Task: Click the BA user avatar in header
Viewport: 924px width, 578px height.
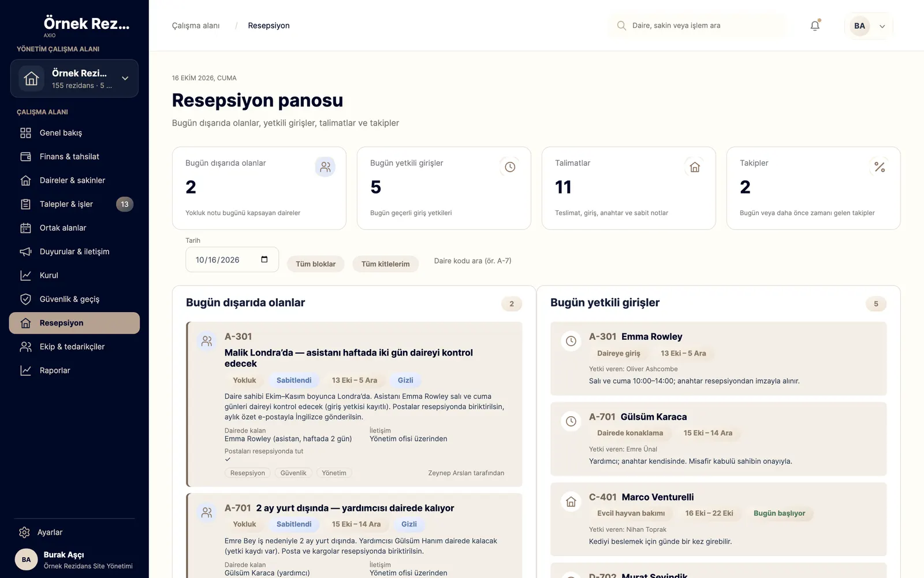Action: [859, 25]
